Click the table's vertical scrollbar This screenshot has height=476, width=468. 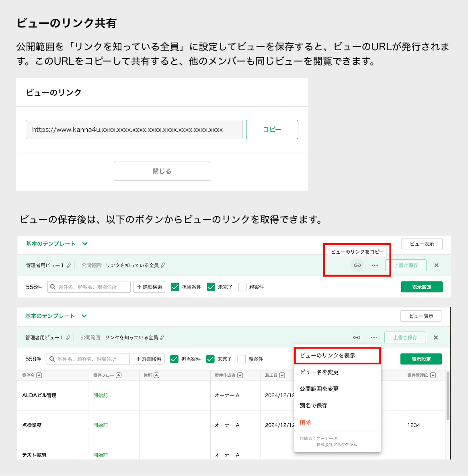pos(448,396)
